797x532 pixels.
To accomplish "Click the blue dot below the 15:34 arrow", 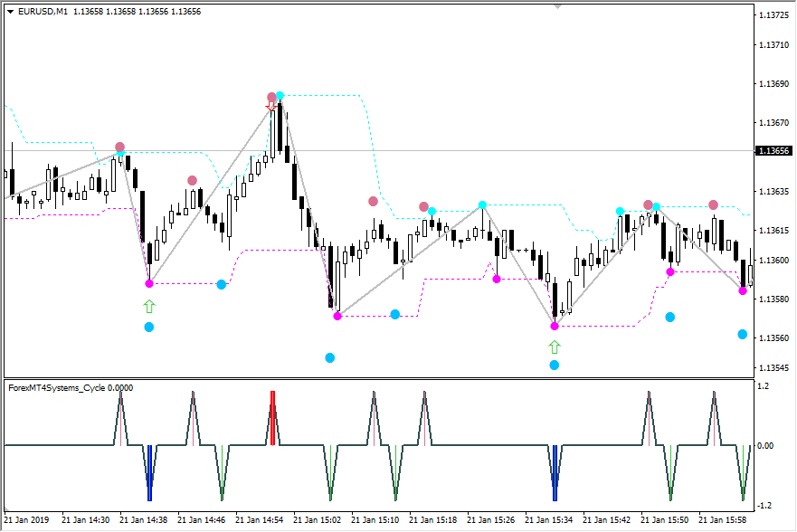I will [x=555, y=366].
